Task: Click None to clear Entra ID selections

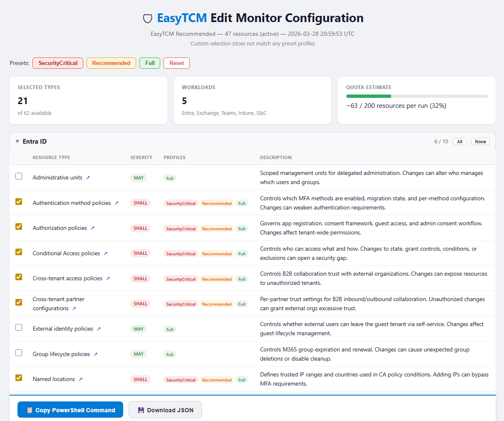Action: click(x=480, y=141)
